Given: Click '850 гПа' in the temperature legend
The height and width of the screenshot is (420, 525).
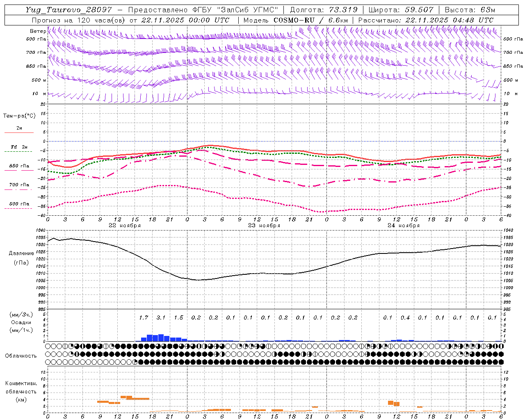Looking at the screenshot, I should tap(19, 166).
